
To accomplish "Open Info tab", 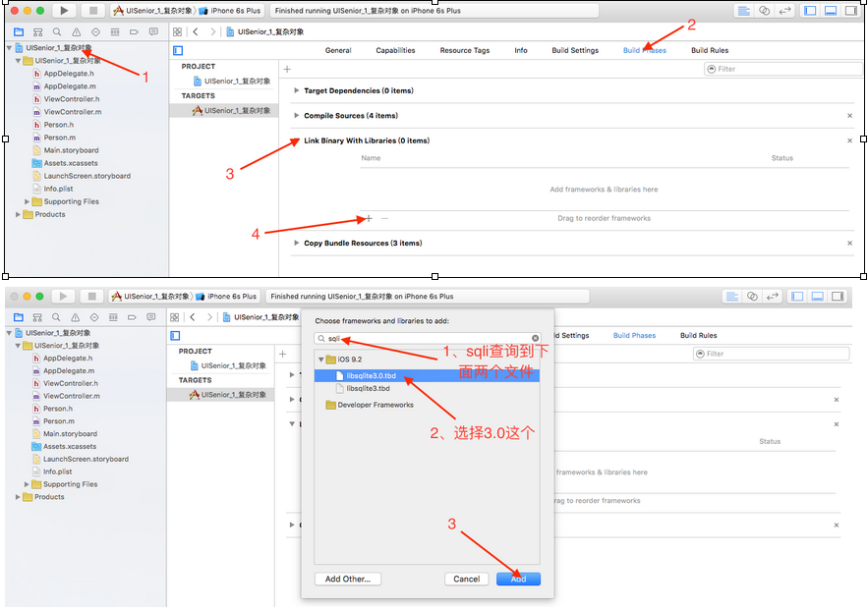I will pyautogui.click(x=520, y=50).
